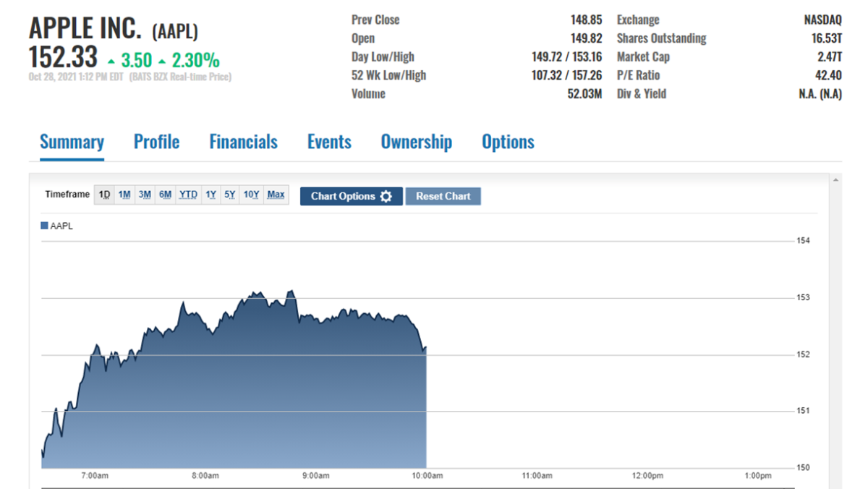Click the 9:00am axis label
Screen dimensions: 868x489
[316, 476]
